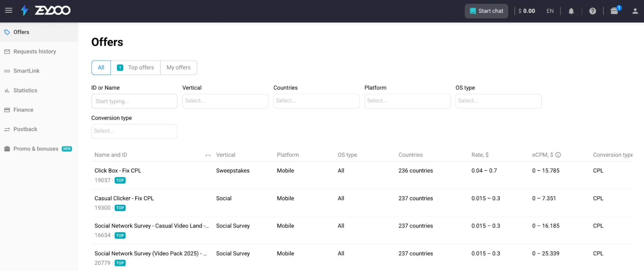
Task: Open the hamburger menu icon
Action: click(x=9, y=11)
